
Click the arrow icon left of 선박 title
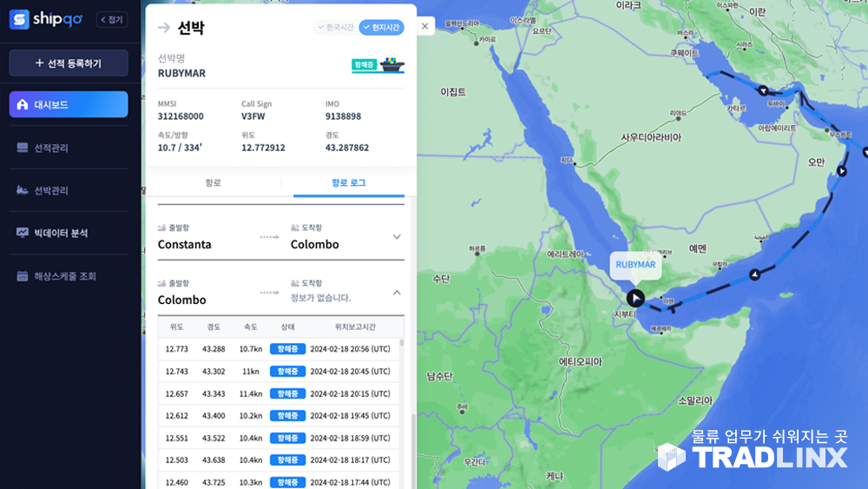click(164, 28)
